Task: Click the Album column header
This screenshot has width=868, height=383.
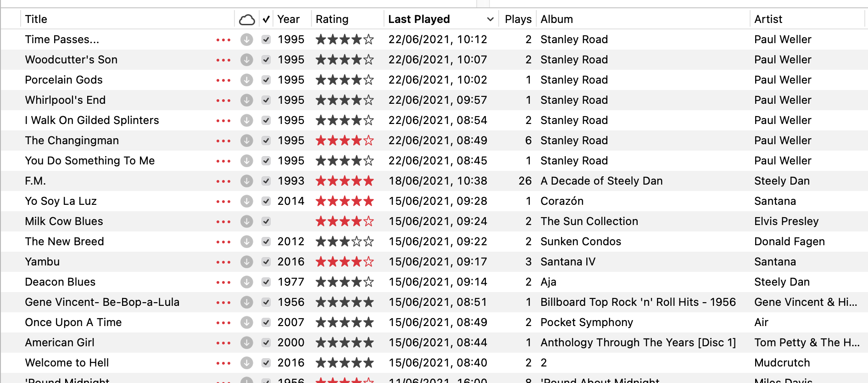Action: coord(556,19)
